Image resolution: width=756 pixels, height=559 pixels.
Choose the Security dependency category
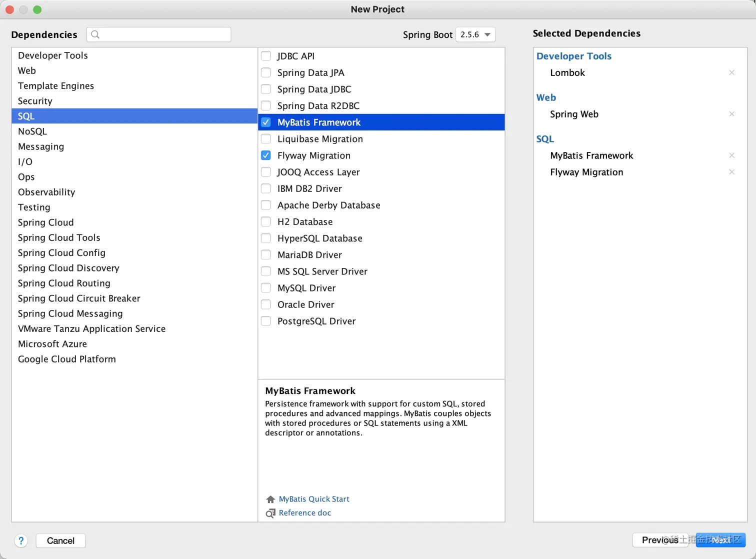pos(35,101)
